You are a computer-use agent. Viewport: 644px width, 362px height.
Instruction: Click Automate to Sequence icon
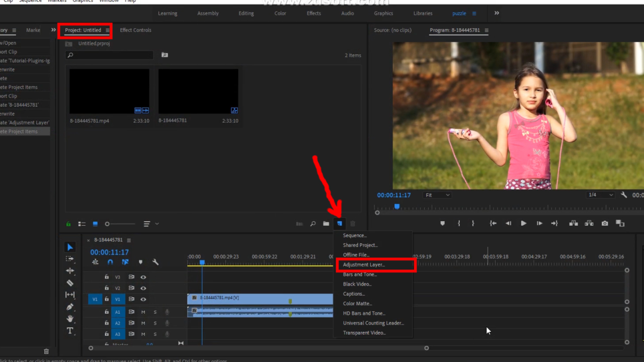tap(299, 224)
